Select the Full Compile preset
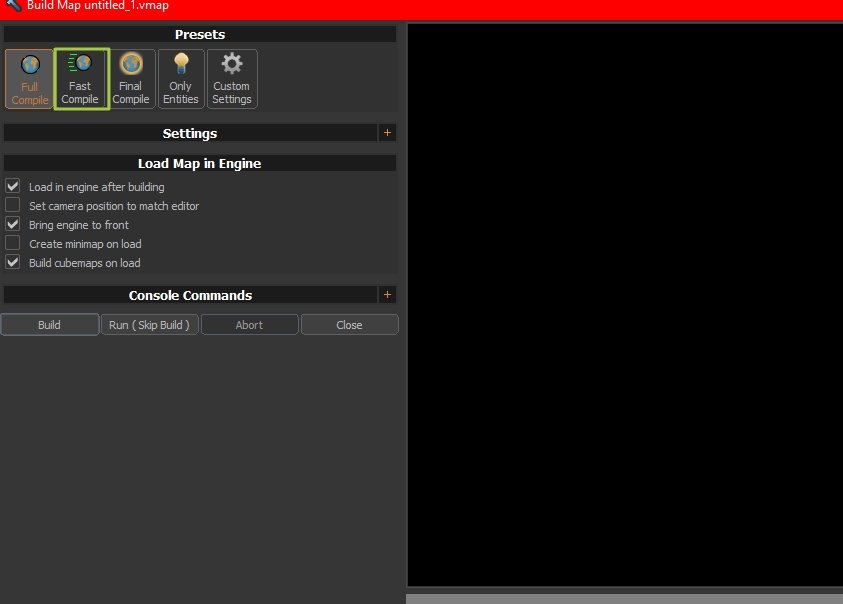 click(x=29, y=79)
